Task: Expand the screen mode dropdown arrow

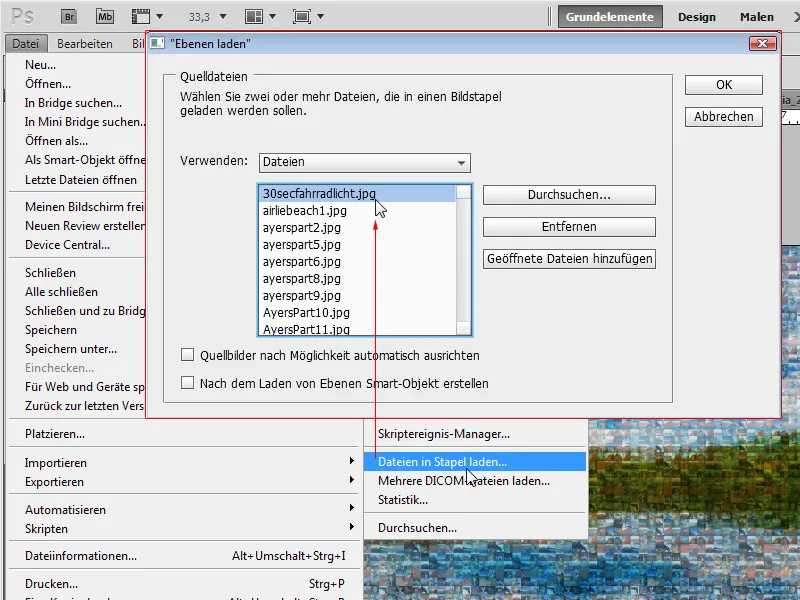Action: tap(320, 16)
